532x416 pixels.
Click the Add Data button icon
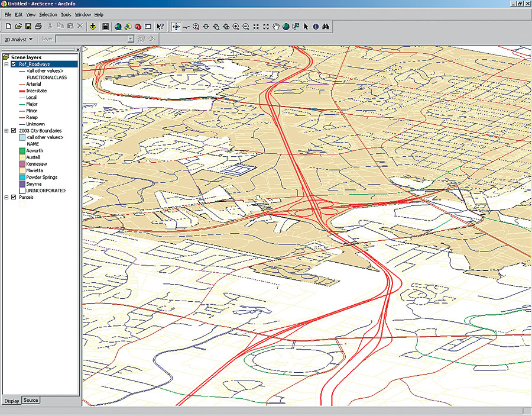93,27
